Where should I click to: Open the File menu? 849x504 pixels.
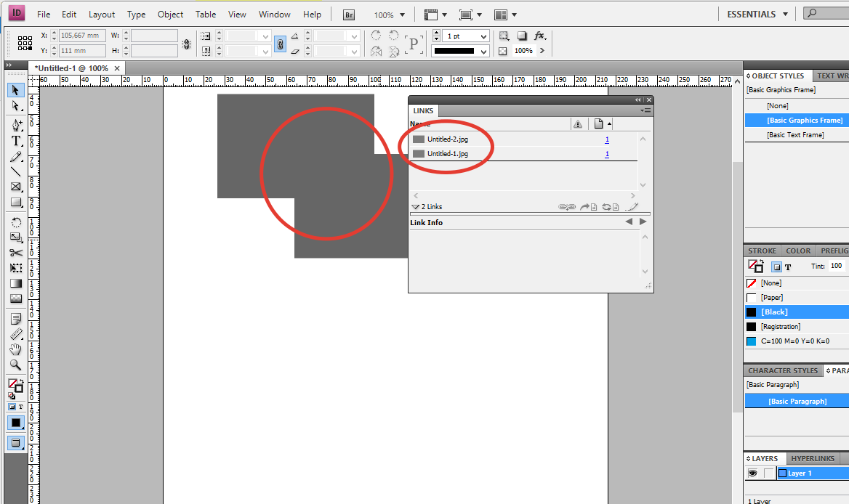pyautogui.click(x=44, y=14)
